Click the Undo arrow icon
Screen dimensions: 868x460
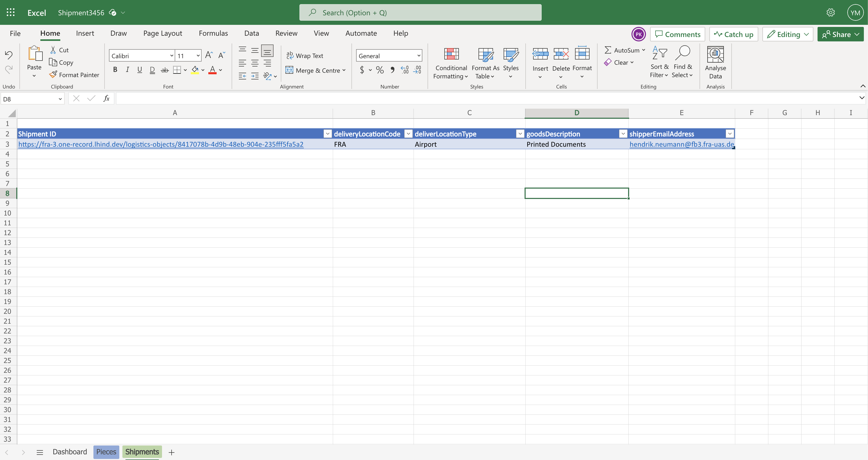(x=9, y=55)
